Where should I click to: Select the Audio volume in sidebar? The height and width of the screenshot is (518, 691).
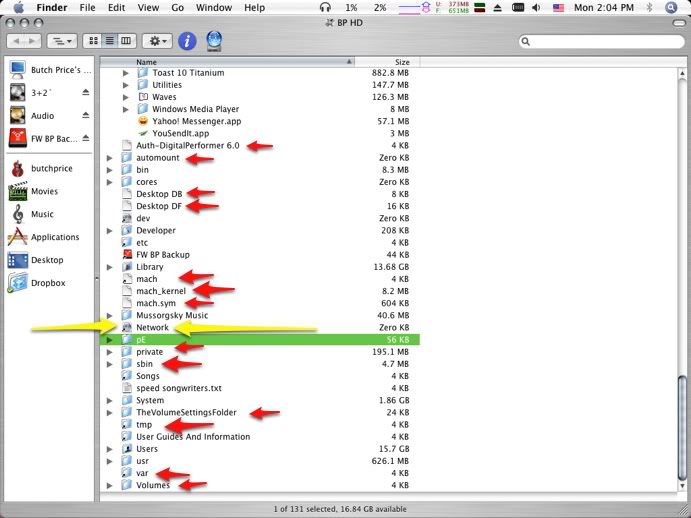[43, 116]
